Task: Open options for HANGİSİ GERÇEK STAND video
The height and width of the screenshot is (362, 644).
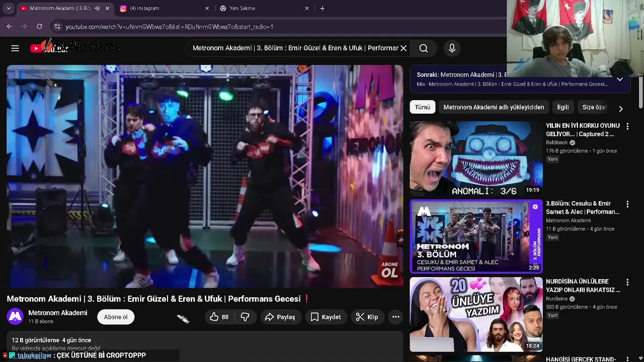Action: (x=627, y=359)
